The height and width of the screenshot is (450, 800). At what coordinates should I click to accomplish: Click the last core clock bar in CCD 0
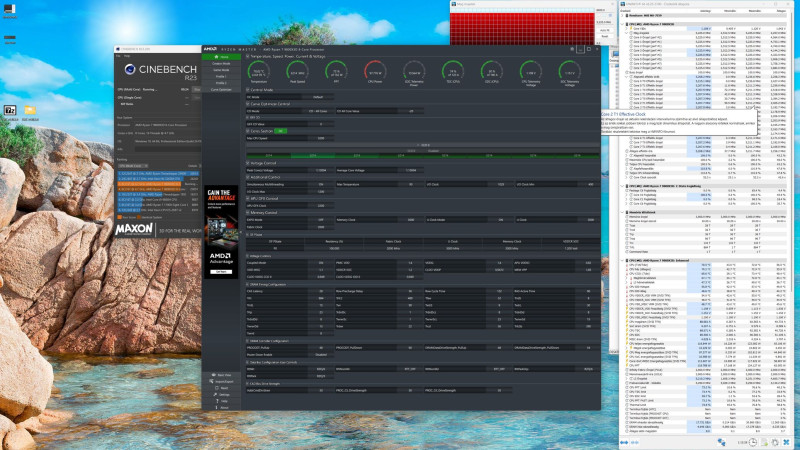tap(577, 155)
